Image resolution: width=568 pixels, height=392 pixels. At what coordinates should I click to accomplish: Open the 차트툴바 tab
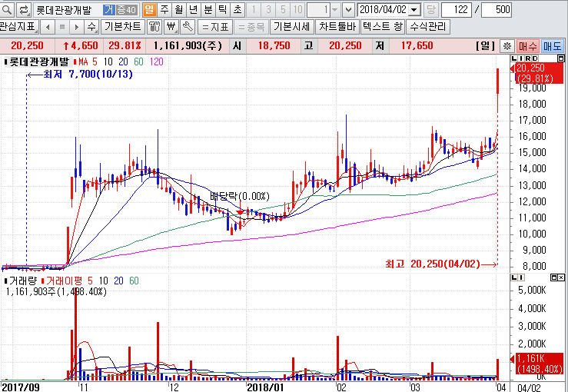[x=337, y=26]
